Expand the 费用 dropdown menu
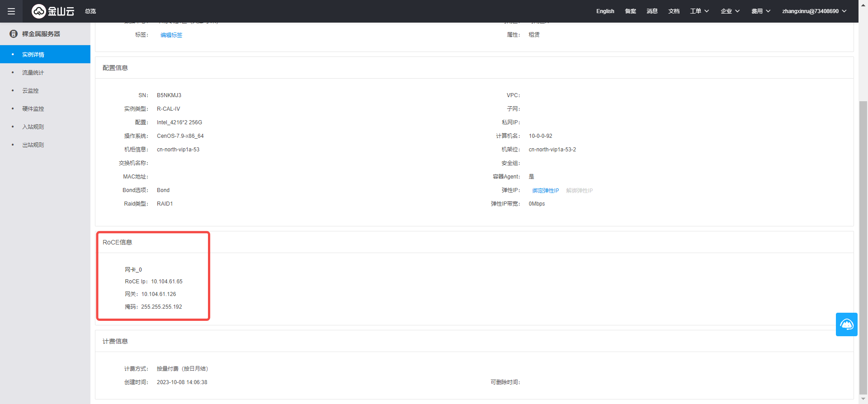The height and width of the screenshot is (404, 868). tap(760, 11)
